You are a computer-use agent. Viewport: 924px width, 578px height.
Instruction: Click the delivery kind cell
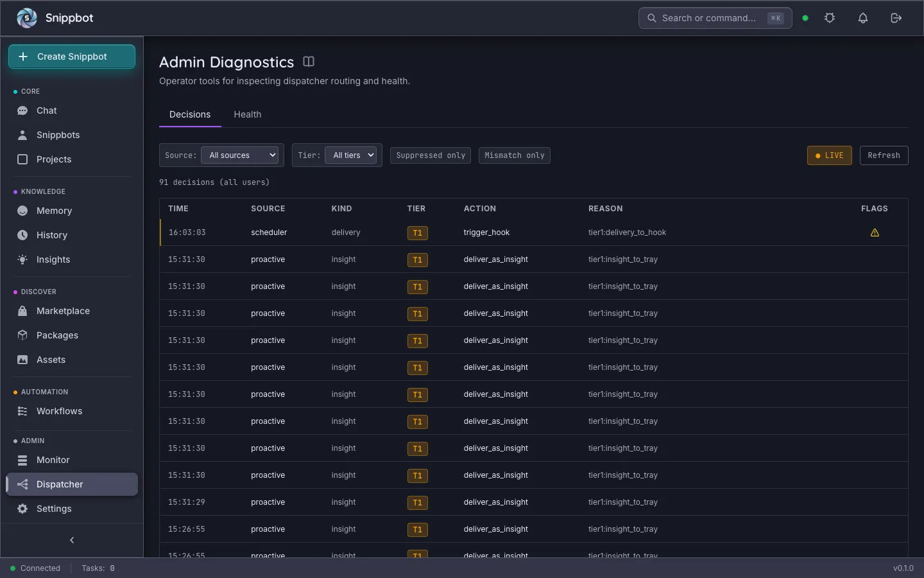(x=346, y=232)
